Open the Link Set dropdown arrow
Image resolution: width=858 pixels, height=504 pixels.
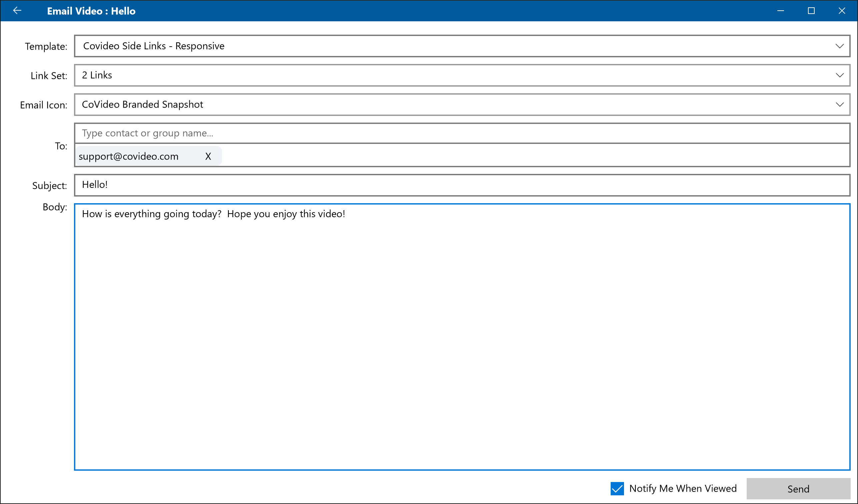[839, 75]
